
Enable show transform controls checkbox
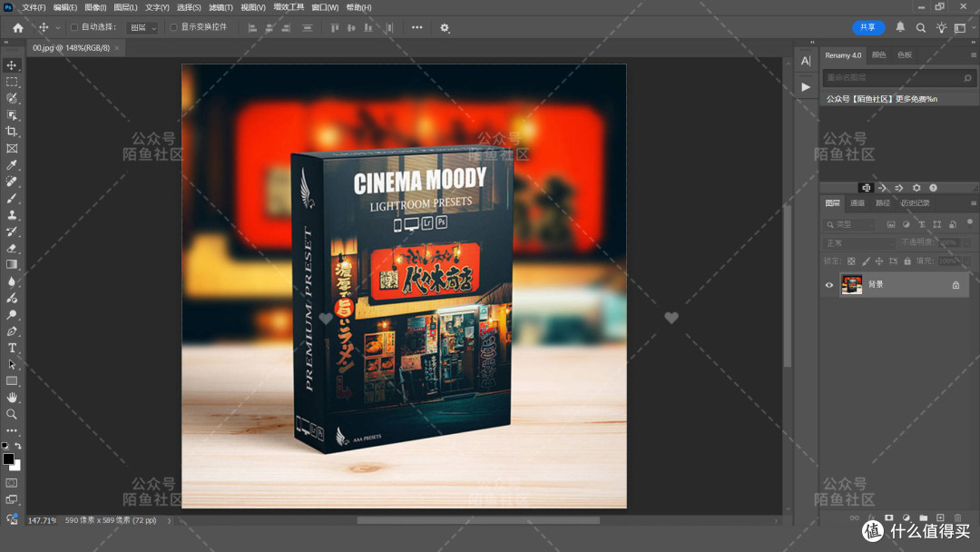coord(173,27)
